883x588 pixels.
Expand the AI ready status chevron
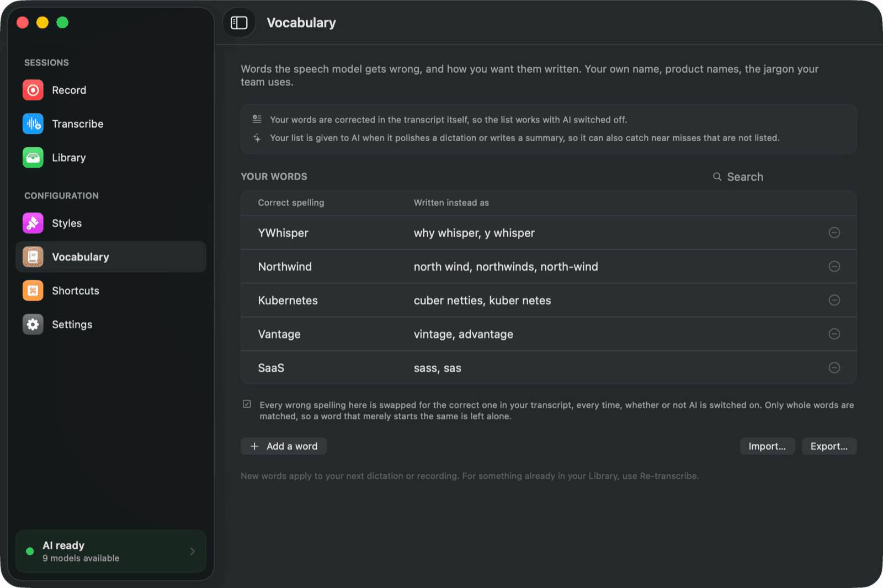[x=193, y=551]
